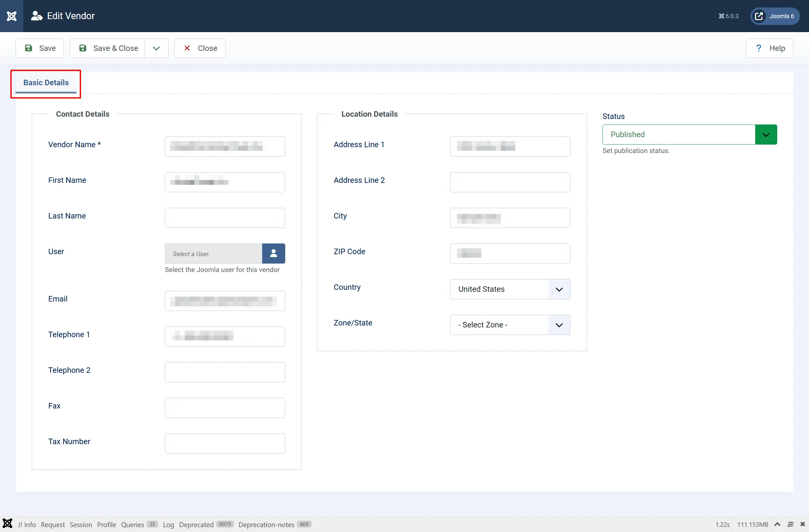Focus the Address Line 2 input field
Image resolution: width=809 pixels, height=532 pixels.
pyautogui.click(x=510, y=182)
